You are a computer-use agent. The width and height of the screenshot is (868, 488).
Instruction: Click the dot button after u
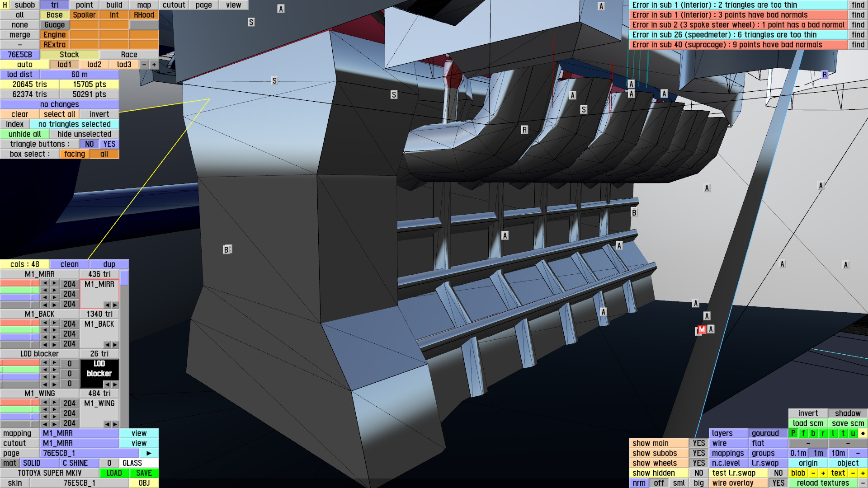point(863,433)
